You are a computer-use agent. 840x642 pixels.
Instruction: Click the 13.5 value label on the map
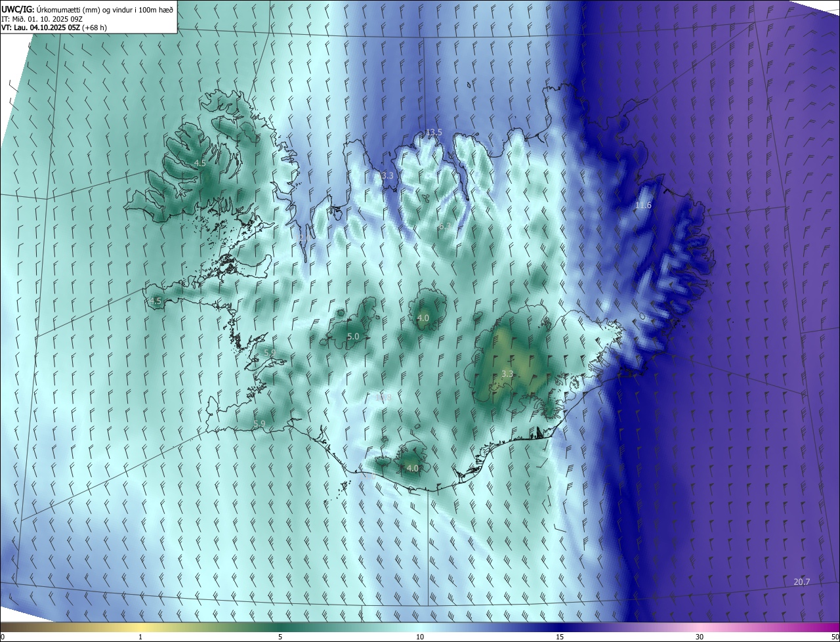pyautogui.click(x=434, y=132)
